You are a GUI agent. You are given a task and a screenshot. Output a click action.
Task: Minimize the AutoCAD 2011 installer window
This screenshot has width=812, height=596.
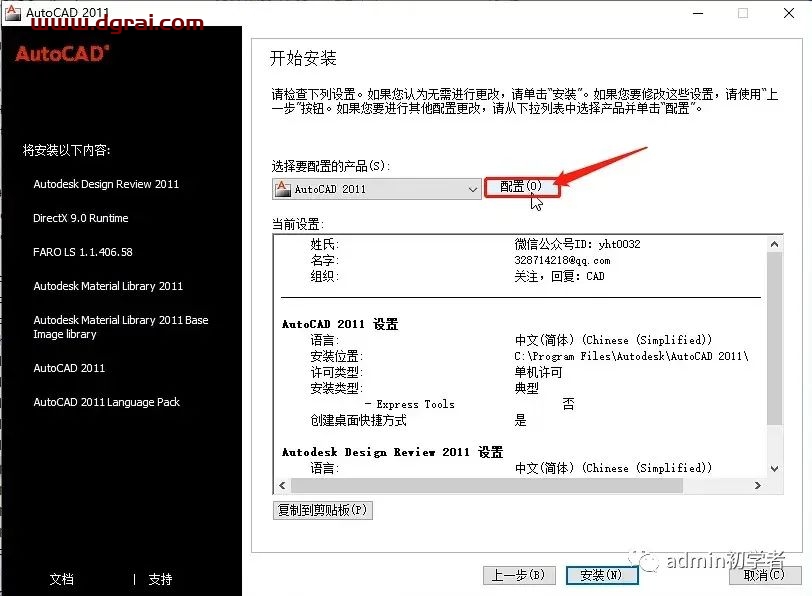[698, 13]
